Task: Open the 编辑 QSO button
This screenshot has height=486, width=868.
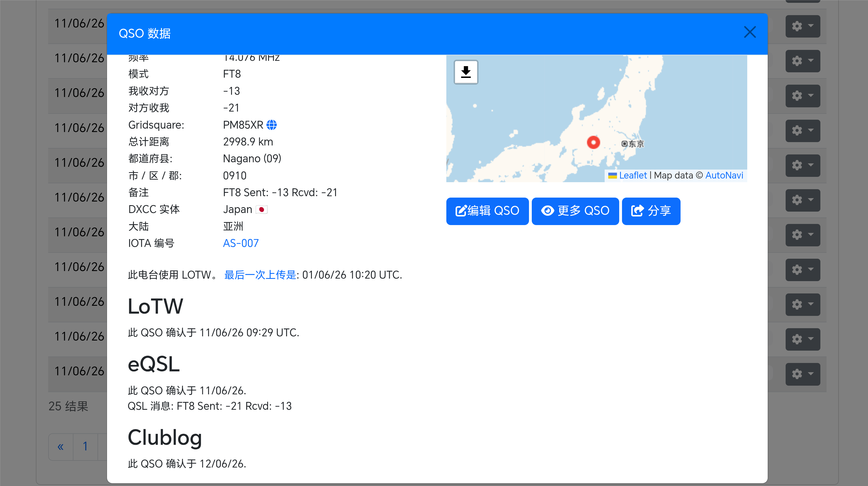Action: (487, 211)
